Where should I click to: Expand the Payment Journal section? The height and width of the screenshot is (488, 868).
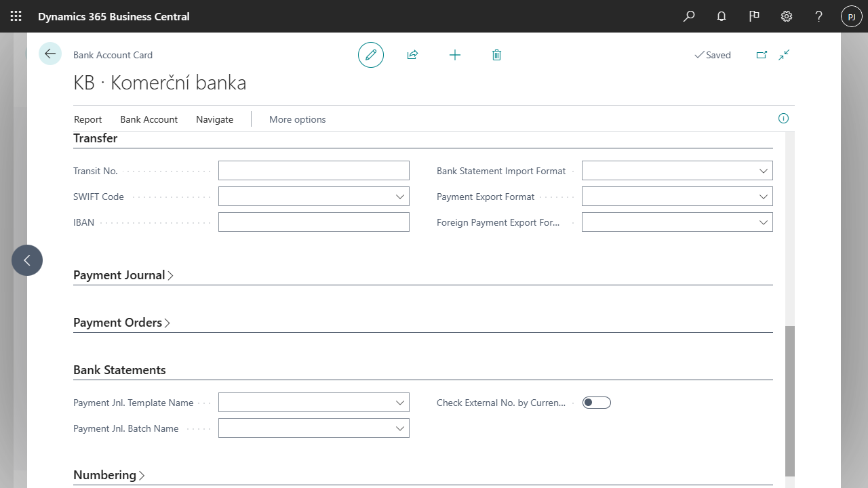pos(123,275)
